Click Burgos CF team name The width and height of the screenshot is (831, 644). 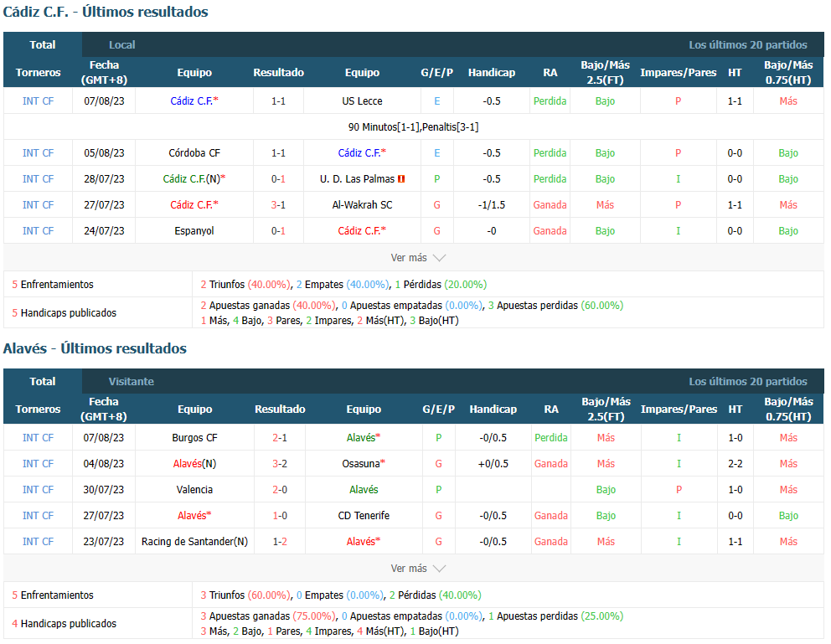click(194, 437)
